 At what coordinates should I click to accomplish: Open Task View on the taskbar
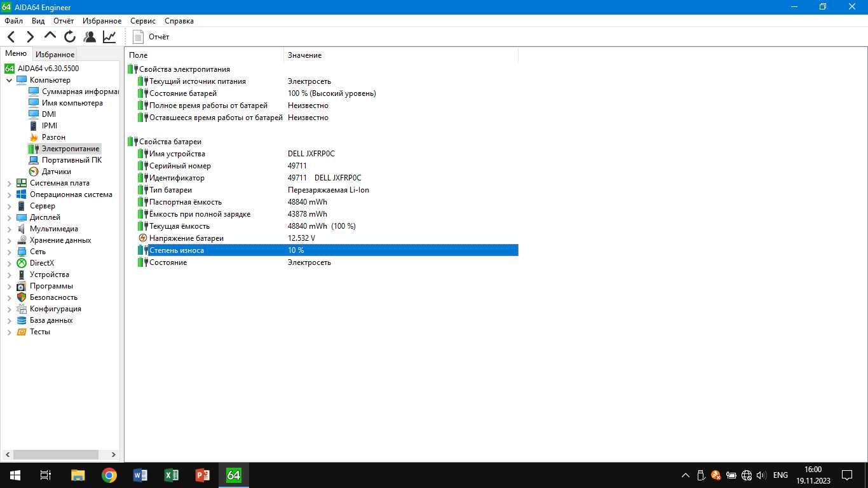pyautogui.click(x=46, y=475)
